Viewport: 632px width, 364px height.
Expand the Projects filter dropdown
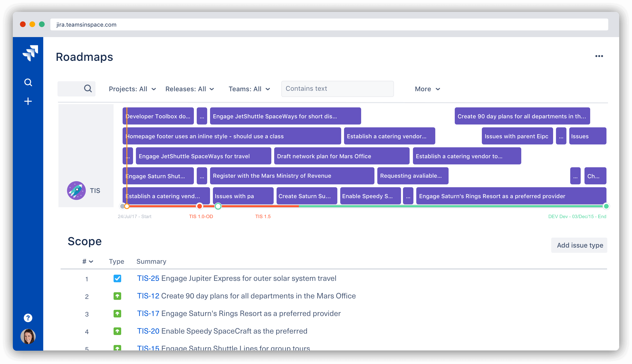132,89
